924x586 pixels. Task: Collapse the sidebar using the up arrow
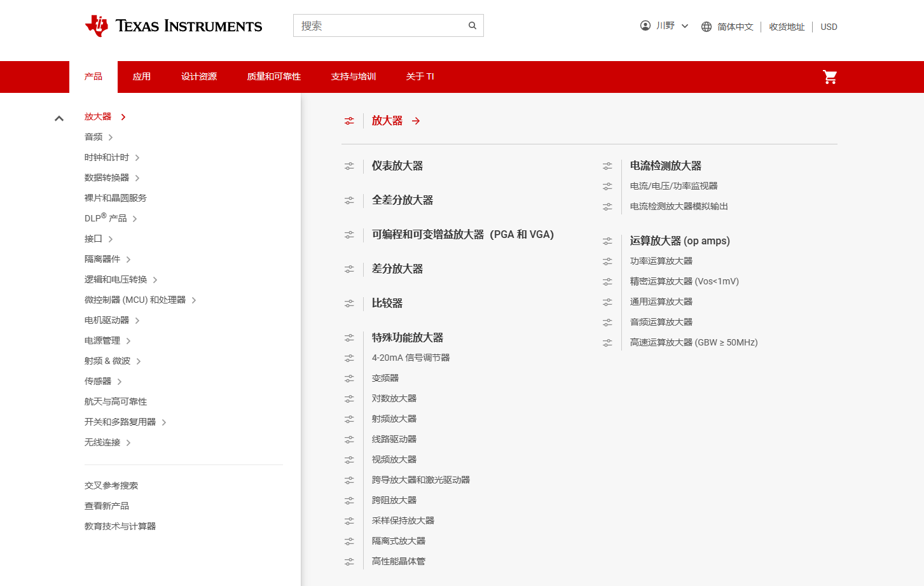tap(59, 118)
